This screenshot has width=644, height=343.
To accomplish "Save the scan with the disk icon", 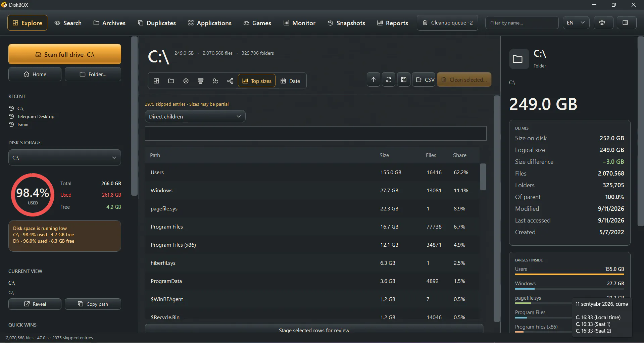I will tap(404, 80).
